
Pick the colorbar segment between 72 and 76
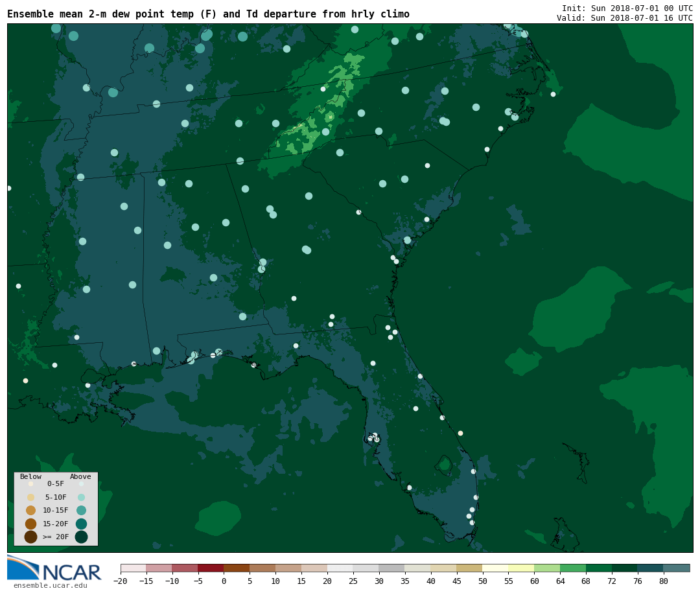pos(625,568)
